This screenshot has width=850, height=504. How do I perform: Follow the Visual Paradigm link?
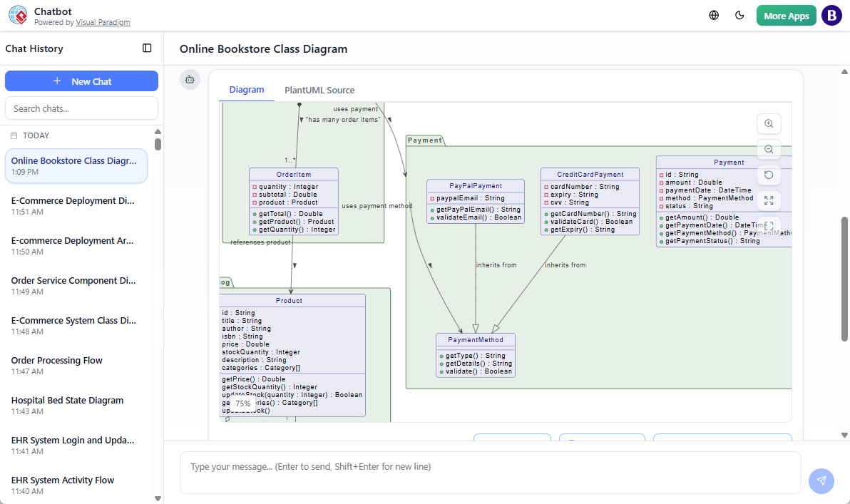[x=103, y=22]
